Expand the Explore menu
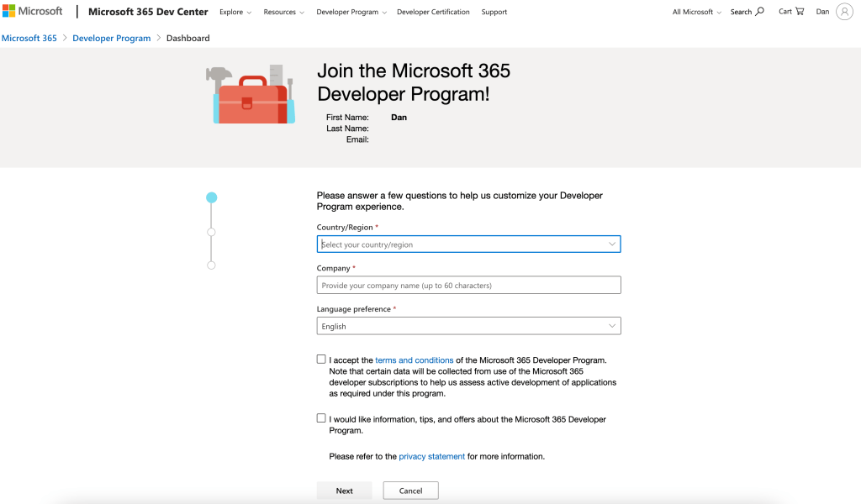This screenshot has width=861, height=504. 235,12
